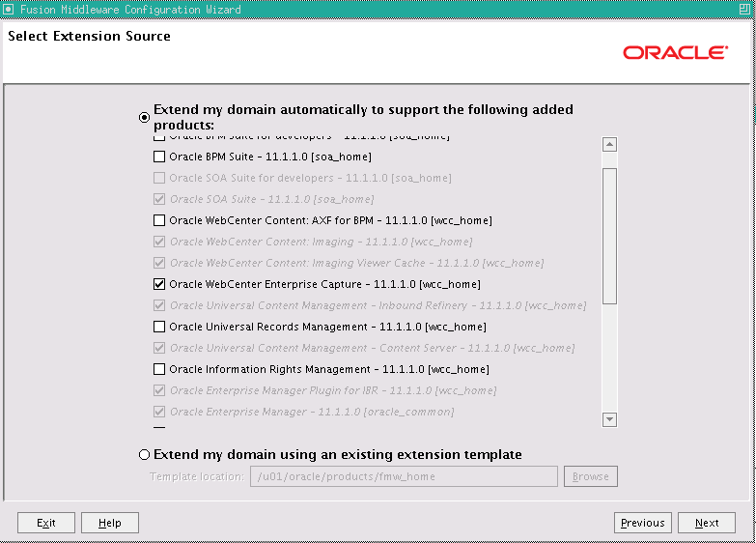Check Oracle BPM Suite checkbox
Viewport: 756px width, 543px height.
(159, 157)
